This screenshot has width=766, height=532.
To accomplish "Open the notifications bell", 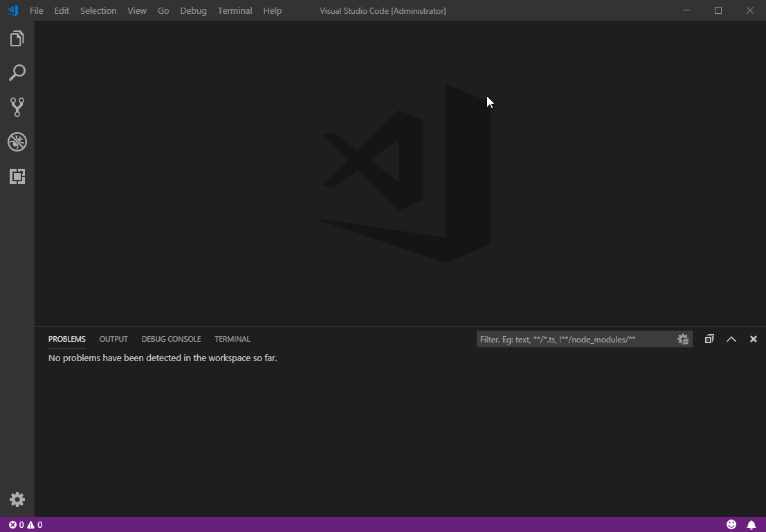I will click(751, 524).
